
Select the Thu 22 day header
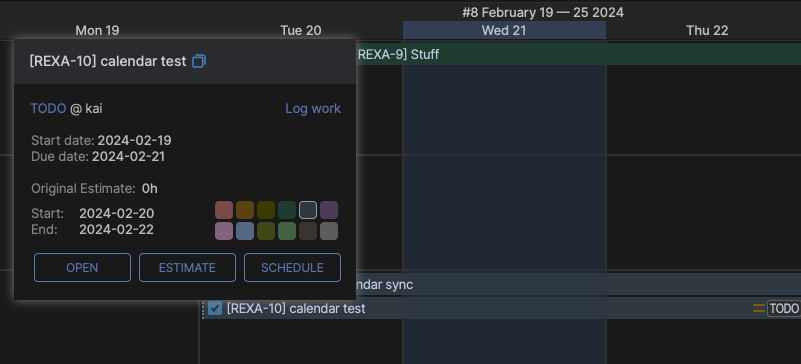(707, 30)
